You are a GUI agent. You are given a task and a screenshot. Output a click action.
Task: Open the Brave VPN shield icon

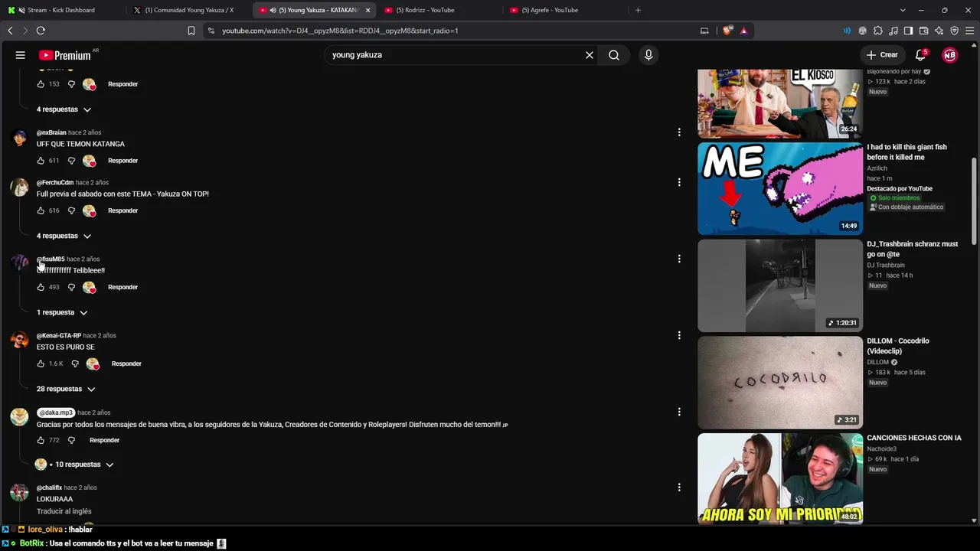(954, 31)
